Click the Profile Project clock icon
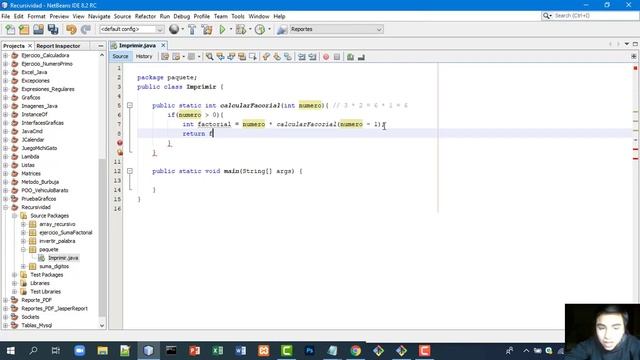The height and width of the screenshot is (360, 640). tap(260, 29)
